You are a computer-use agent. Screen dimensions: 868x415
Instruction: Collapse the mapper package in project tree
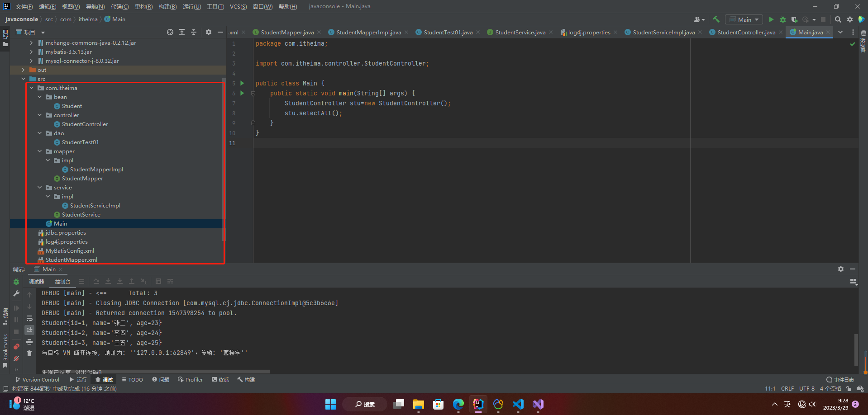(x=40, y=151)
